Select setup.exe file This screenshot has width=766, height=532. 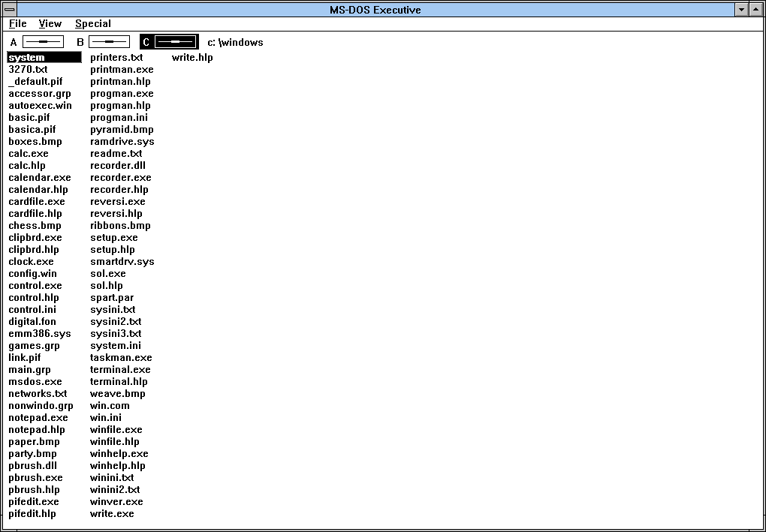114,238
